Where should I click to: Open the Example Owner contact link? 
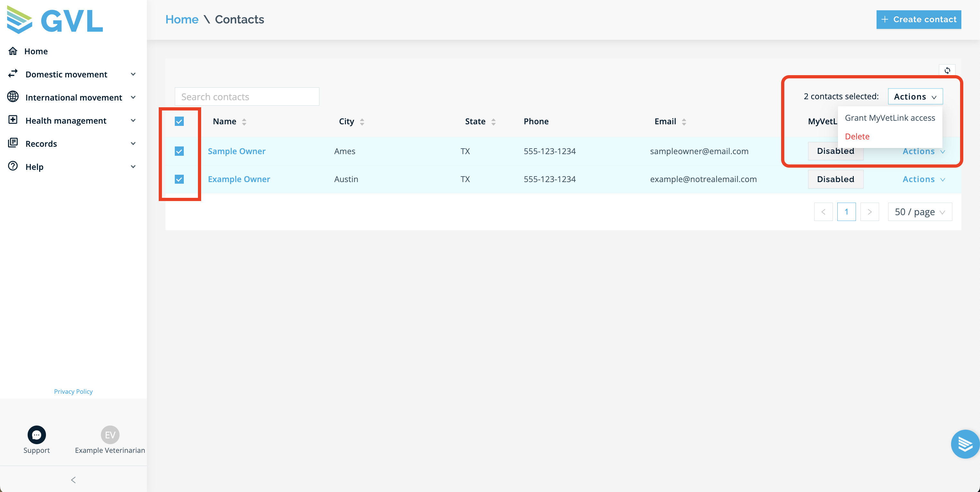click(x=239, y=179)
